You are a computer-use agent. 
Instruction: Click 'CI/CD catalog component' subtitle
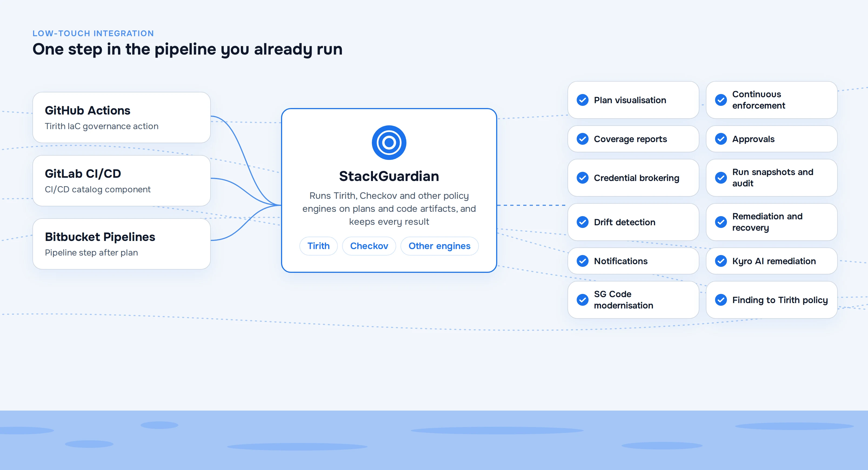98,189
